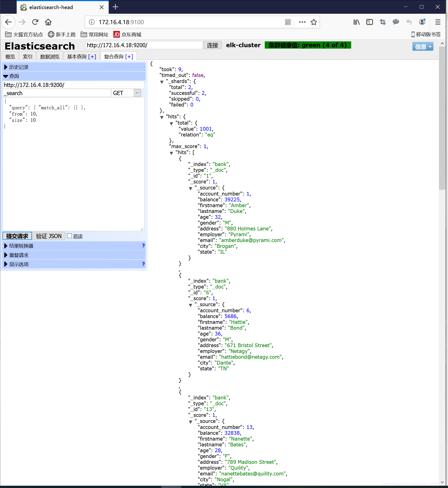Click the undo arrow toolbar icon
The height and width of the screenshot is (488, 448).
tap(409, 22)
